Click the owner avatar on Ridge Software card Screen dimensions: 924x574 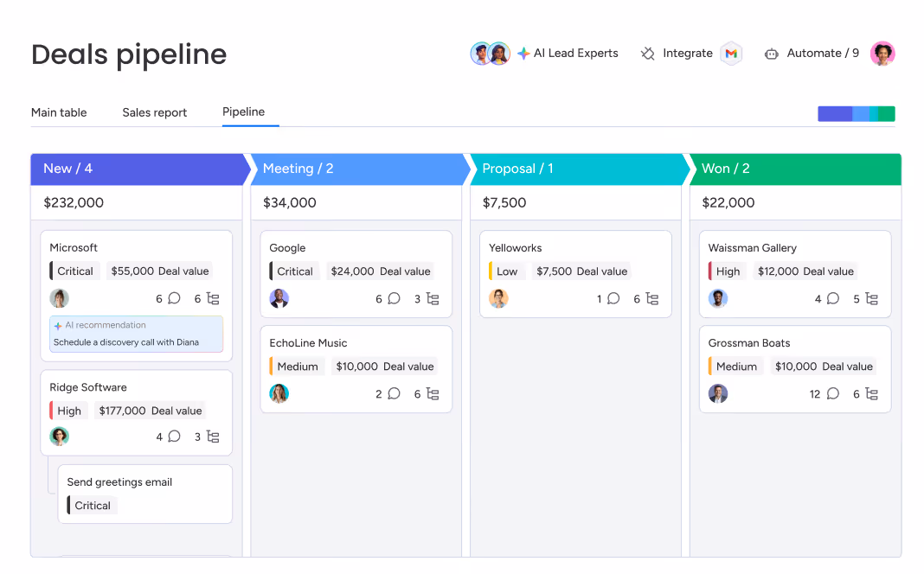tap(60, 437)
